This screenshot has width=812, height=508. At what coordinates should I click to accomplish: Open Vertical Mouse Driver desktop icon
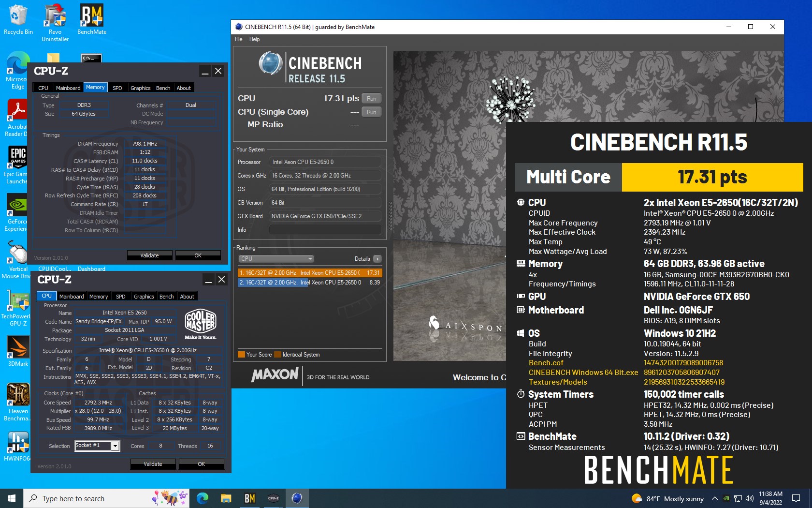17,260
